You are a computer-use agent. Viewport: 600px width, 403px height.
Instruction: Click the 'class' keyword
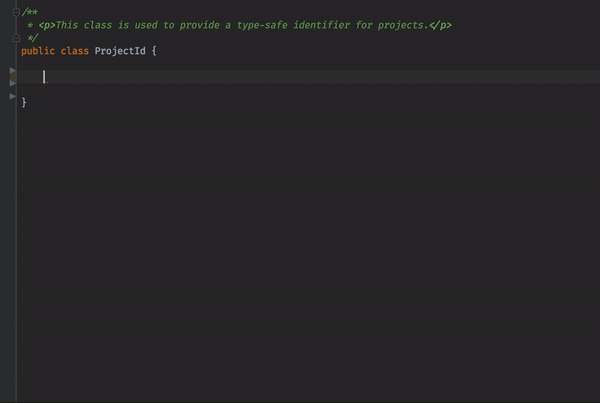click(x=76, y=50)
